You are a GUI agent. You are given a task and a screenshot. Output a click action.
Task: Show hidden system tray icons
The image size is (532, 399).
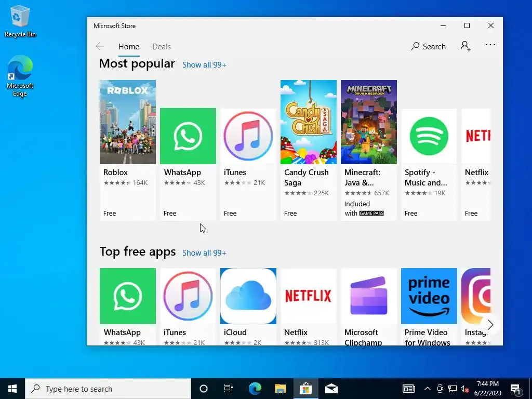pos(428,389)
